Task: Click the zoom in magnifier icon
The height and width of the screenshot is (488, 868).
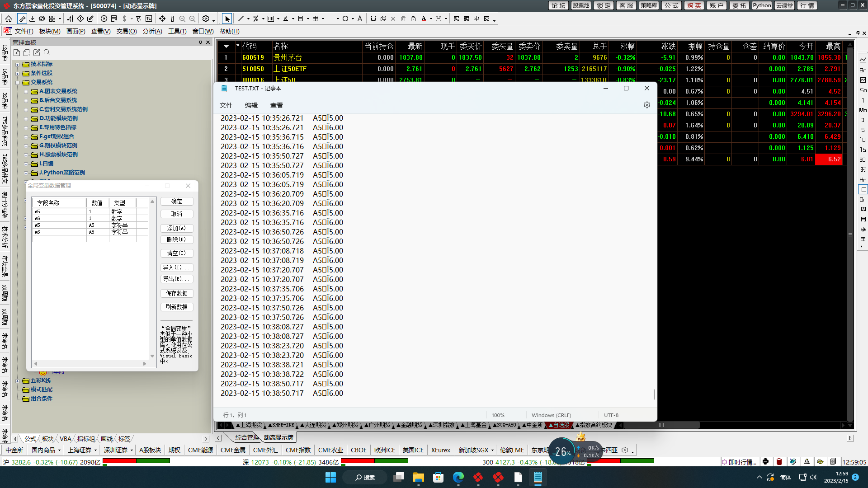Action: 182,19
